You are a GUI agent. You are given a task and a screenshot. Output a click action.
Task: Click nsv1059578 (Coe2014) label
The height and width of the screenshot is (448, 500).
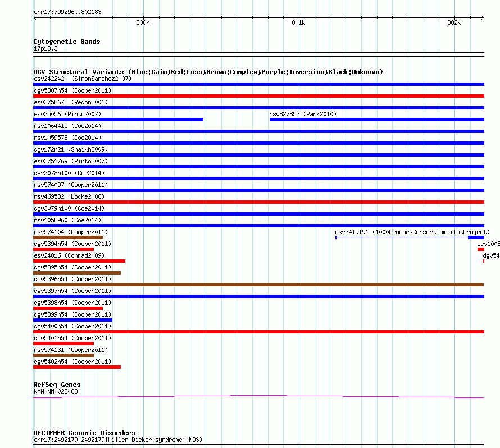pos(67,138)
